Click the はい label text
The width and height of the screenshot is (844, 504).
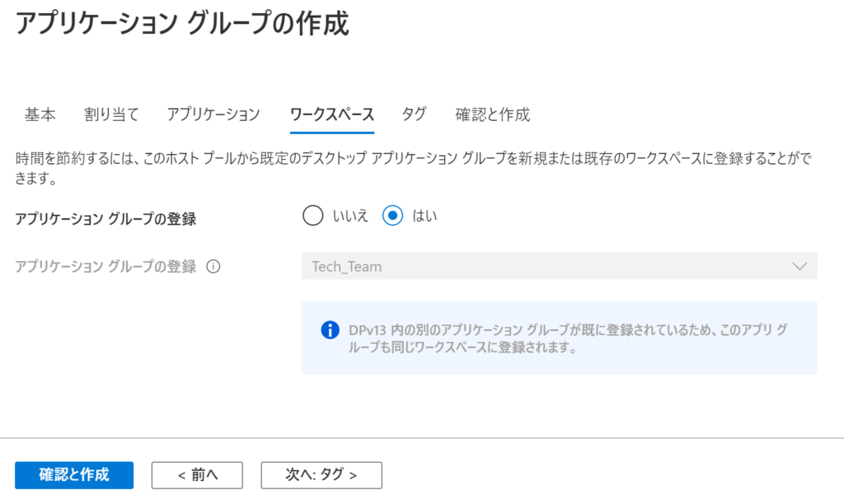pyautogui.click(x=424, y=216)
